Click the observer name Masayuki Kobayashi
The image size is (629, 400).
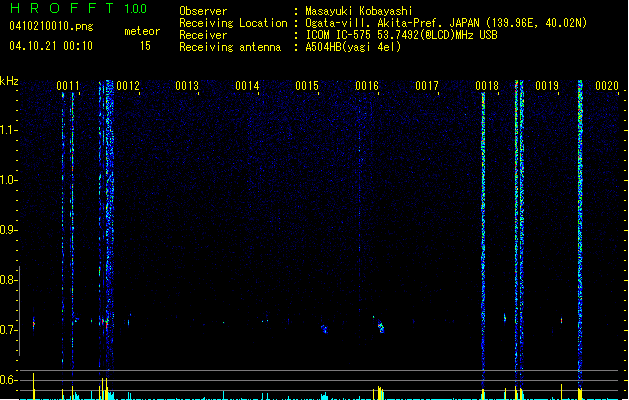point(359,11)
